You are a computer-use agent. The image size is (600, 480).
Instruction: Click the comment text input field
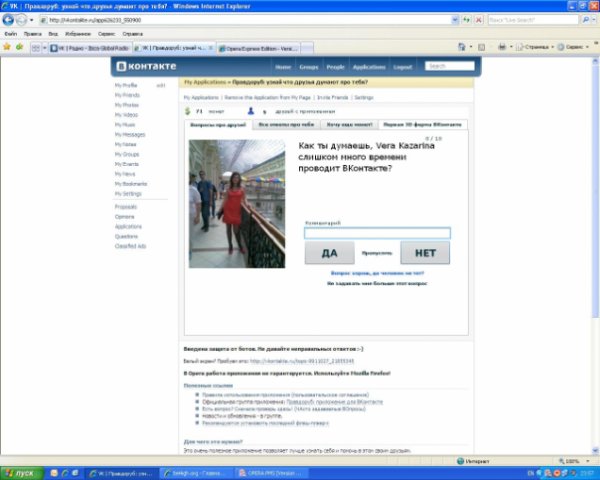tap(377, 233)
